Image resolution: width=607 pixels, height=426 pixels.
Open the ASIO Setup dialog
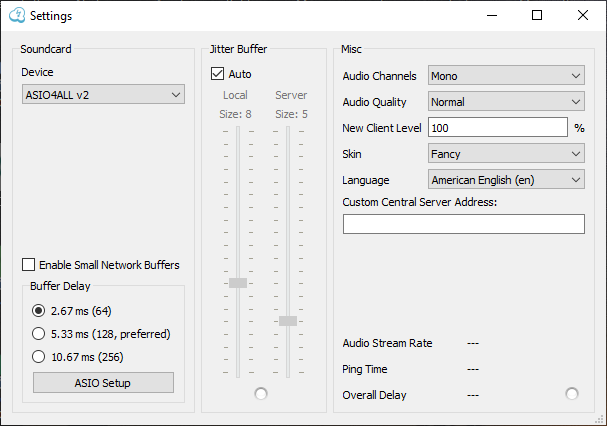(103, 383)
